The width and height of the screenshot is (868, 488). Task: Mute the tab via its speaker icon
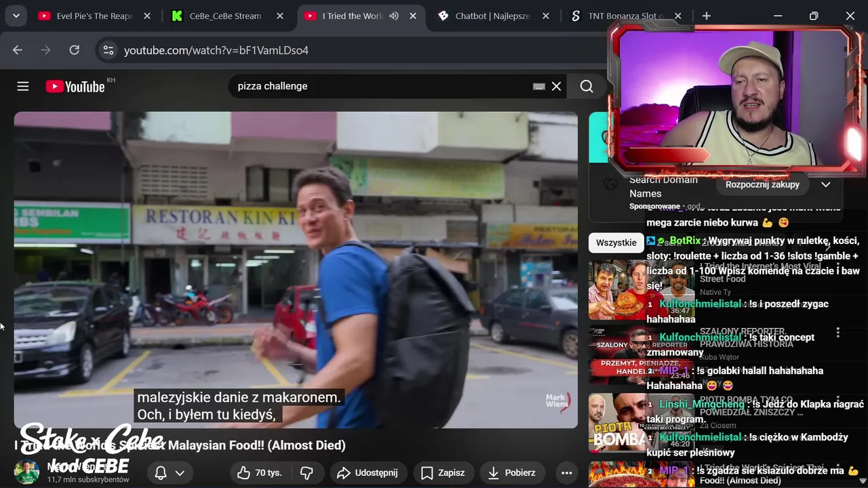pyautogui.click(x=394, y=16)
